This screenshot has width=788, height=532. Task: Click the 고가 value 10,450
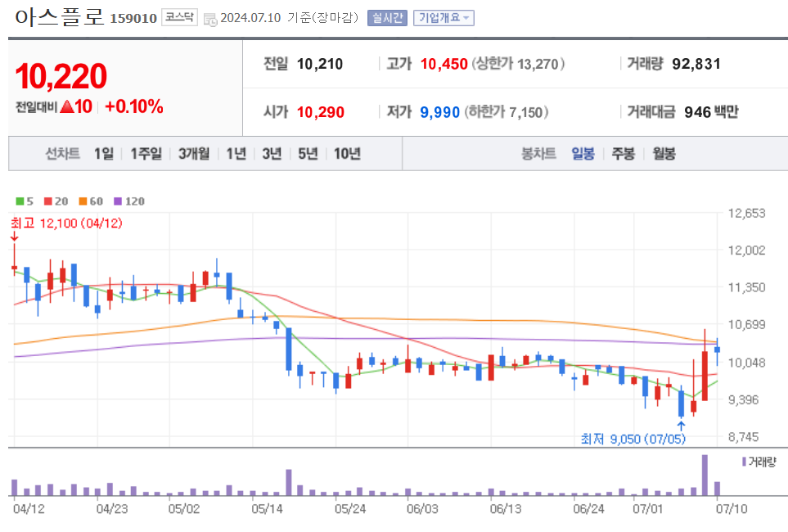tap(444, 64)
